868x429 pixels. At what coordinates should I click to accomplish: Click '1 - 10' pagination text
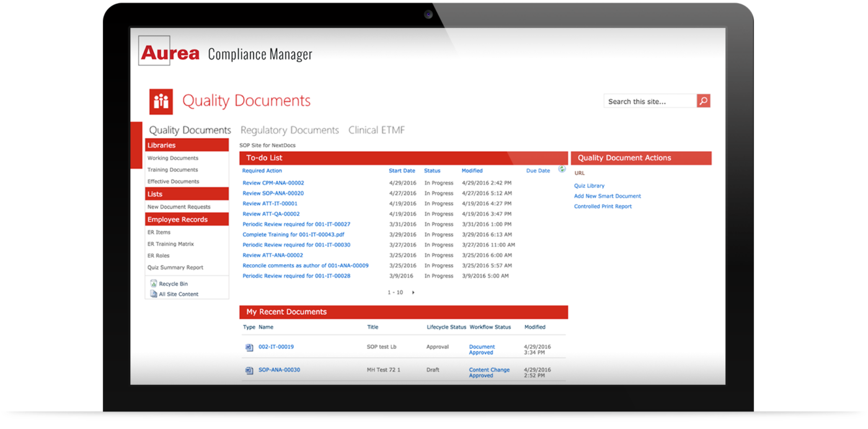pos(396,293)
